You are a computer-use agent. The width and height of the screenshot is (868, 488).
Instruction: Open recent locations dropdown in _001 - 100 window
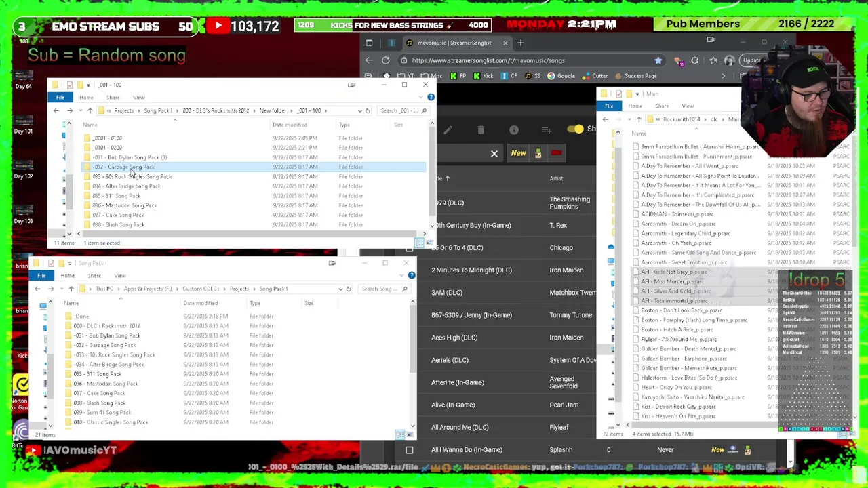[x=79, y=110]
